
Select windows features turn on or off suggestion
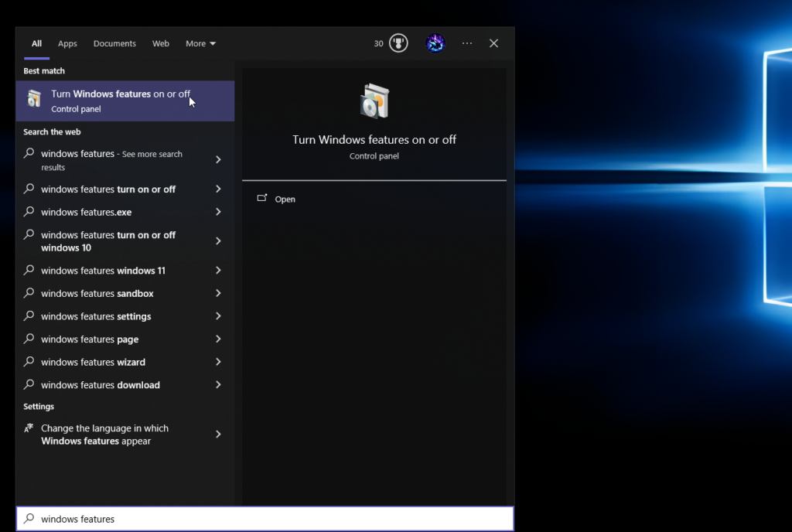click(108, 189)
